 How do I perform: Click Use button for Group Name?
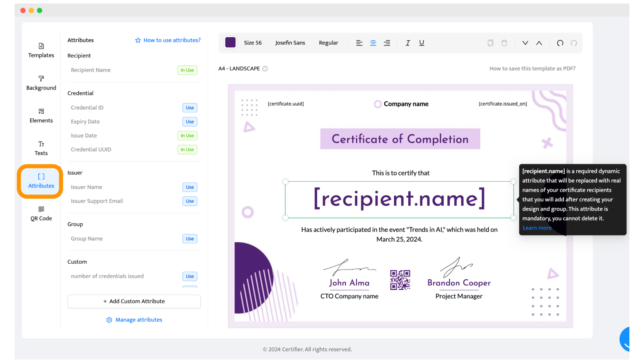(190, 239)
